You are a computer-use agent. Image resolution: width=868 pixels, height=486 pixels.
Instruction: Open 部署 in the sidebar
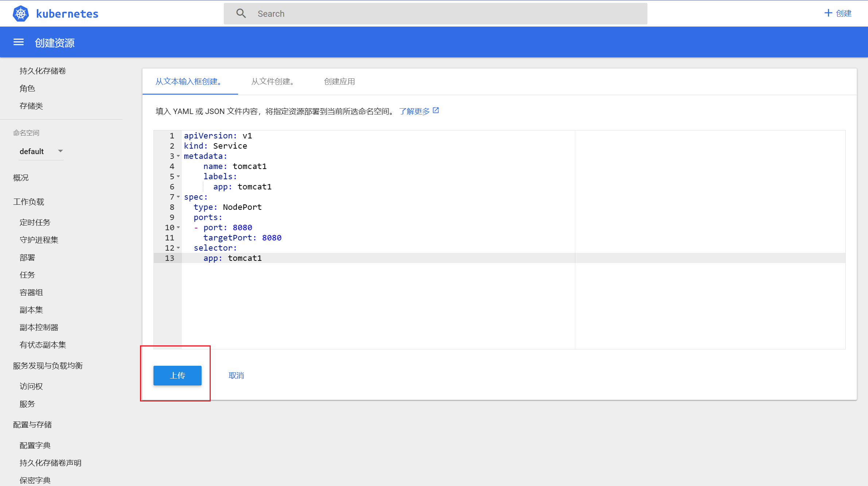27,258
